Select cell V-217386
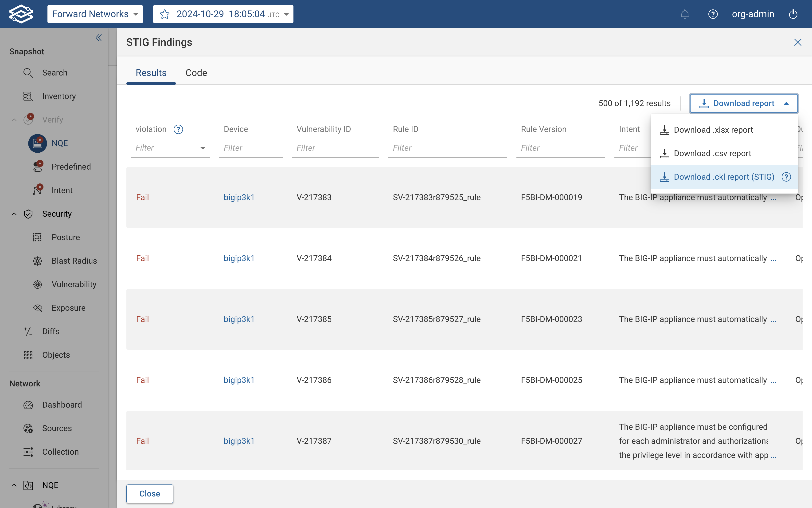The height and width of the screenshot is (508, 812). pyautogui.click(x=314, y=380)
